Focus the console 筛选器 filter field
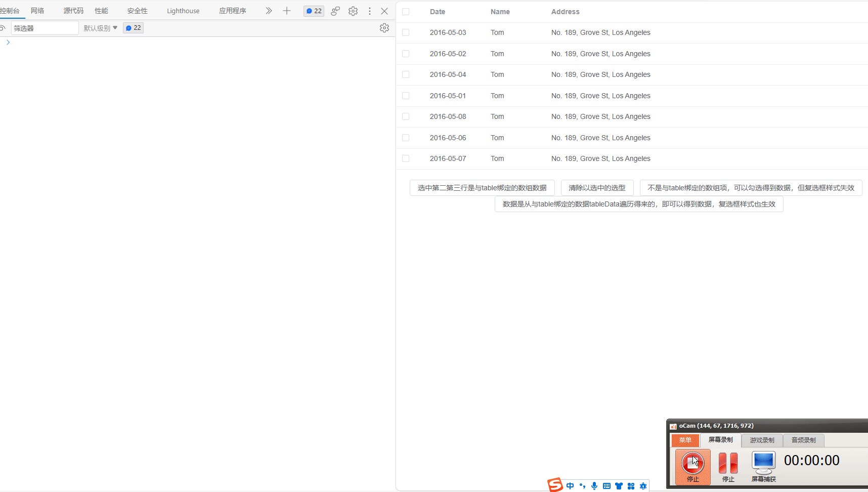The height and width of the screenshot is (492, 868). click(45, 28)
